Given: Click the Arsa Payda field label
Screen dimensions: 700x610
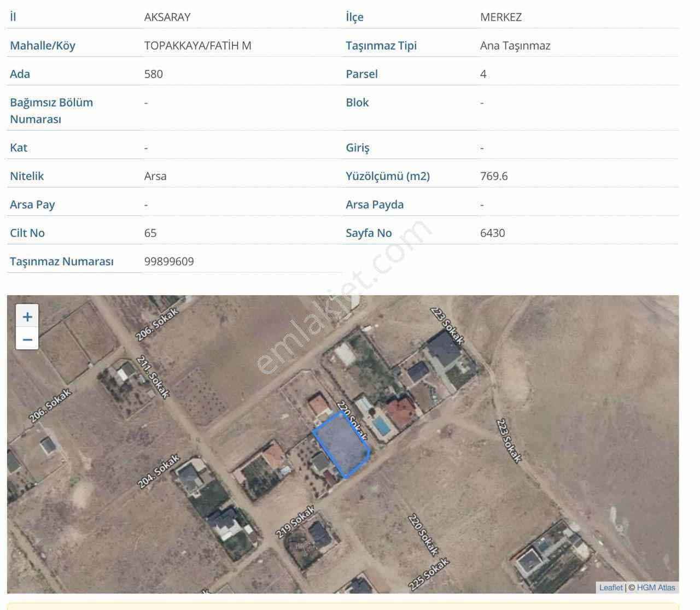Looking at the screenshot, I should (375, 204).
